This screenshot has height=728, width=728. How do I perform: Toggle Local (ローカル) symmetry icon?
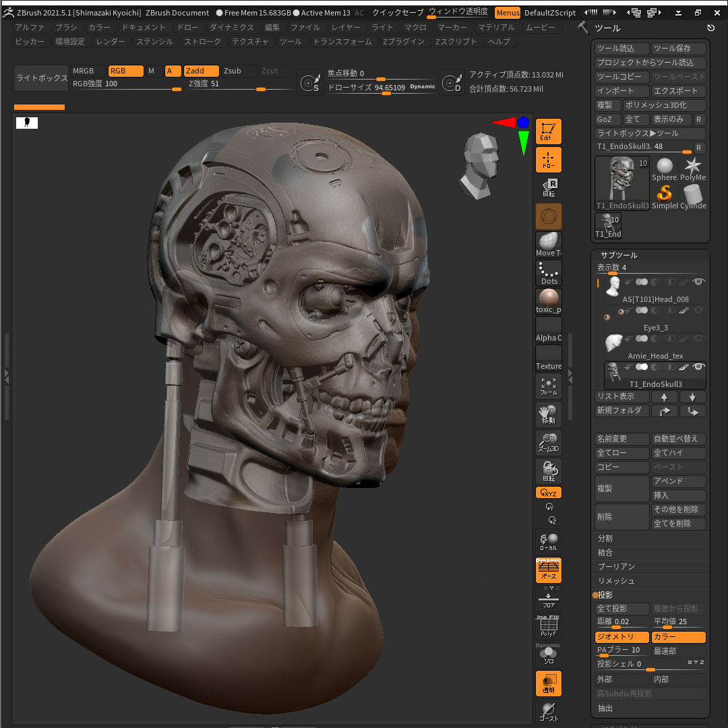point(548,542)
